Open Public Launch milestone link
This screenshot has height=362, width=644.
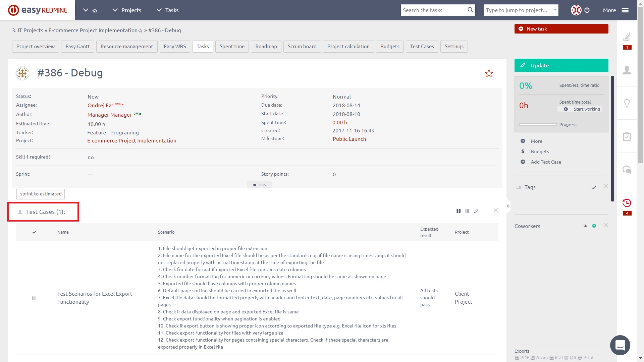point(349,139)
